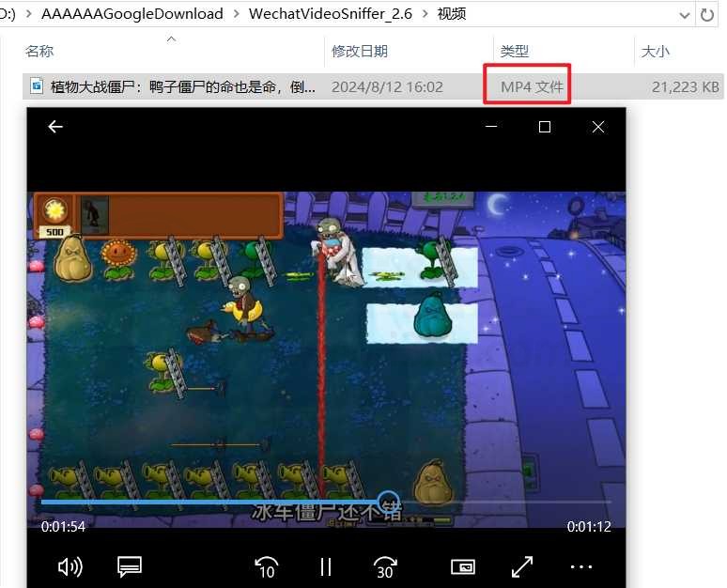Expand the chevron after WechatVideoSniffer_2.6
Screen dimensions: 727x588
pos(425,14)
